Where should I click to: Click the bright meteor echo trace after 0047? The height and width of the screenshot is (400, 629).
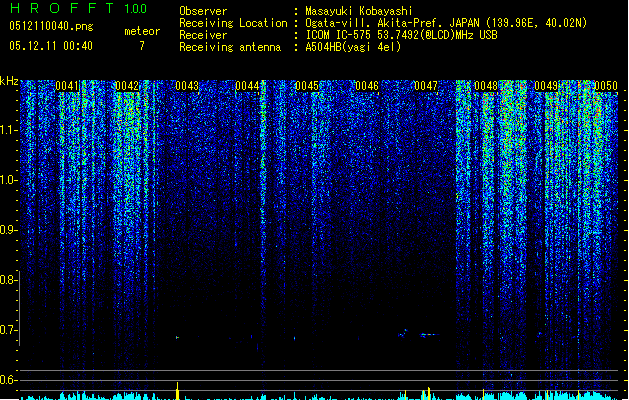pyautogui.click(x=429, y=334)
